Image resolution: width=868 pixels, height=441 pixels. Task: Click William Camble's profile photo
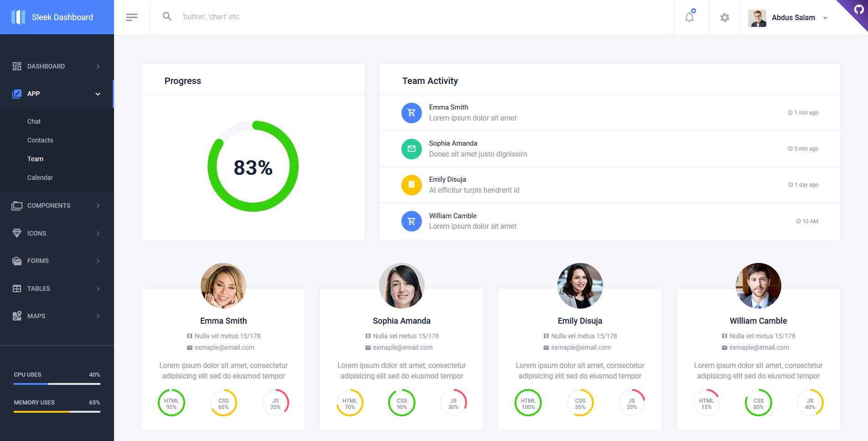[x=758, y=286]
